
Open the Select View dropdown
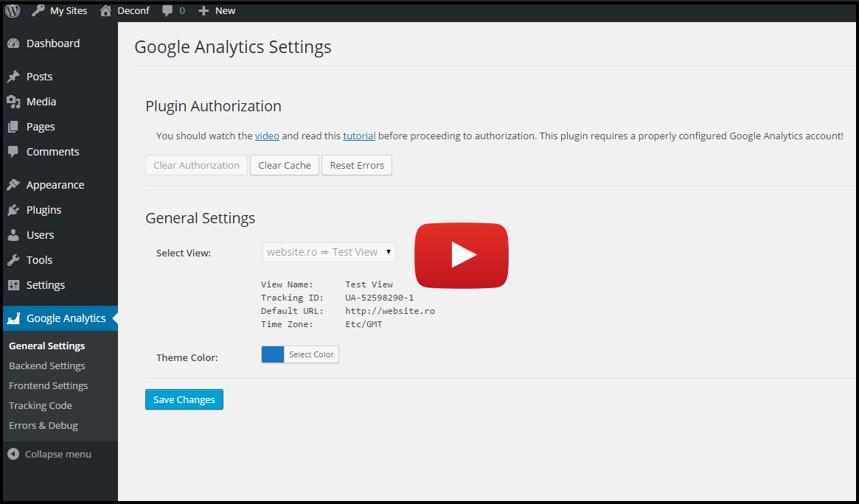(329, 252)
